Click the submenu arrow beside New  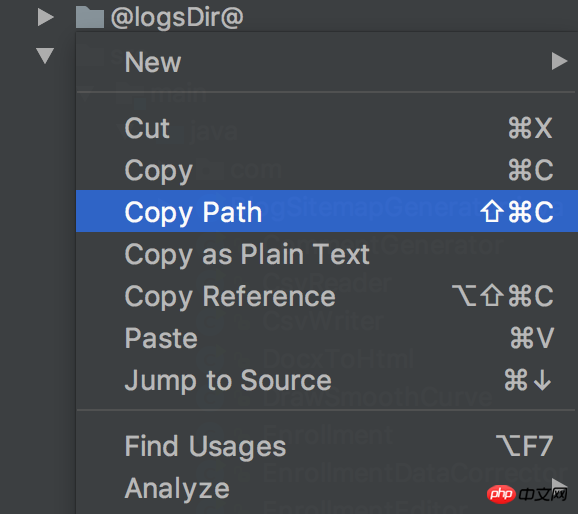click(559, 61)
